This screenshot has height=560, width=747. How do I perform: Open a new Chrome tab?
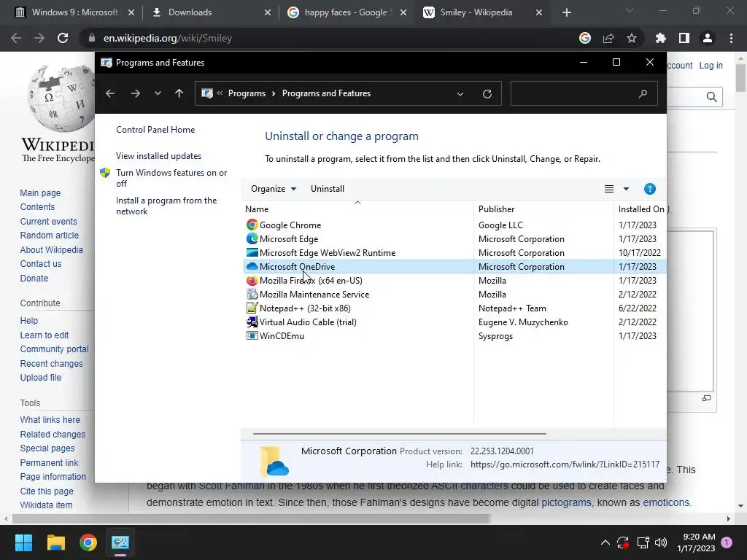566,12
